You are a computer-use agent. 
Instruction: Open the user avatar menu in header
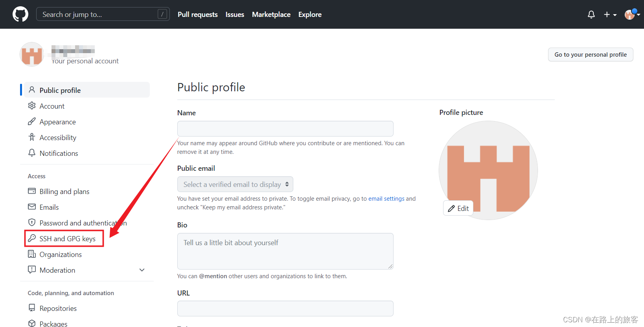[x=632, y=15]
